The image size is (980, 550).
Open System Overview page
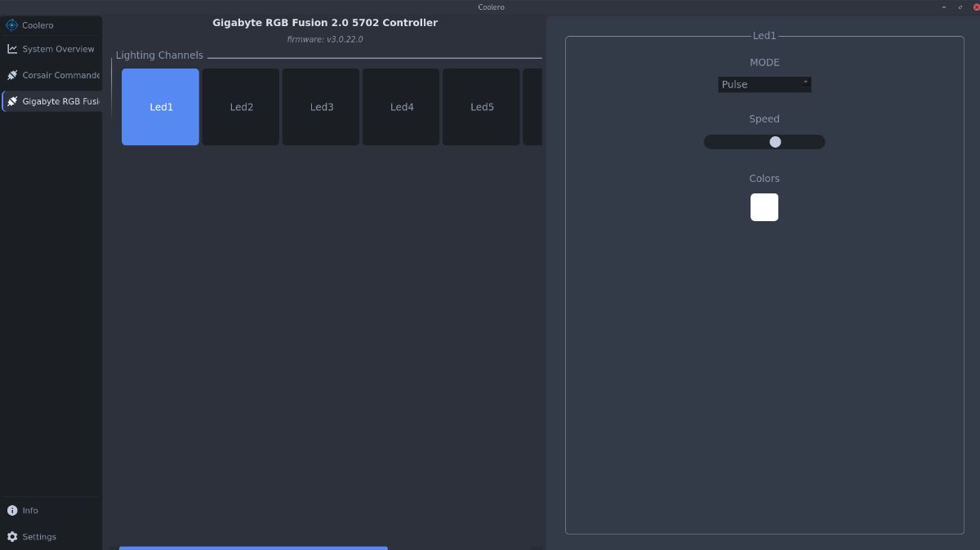tap(51, 49)
